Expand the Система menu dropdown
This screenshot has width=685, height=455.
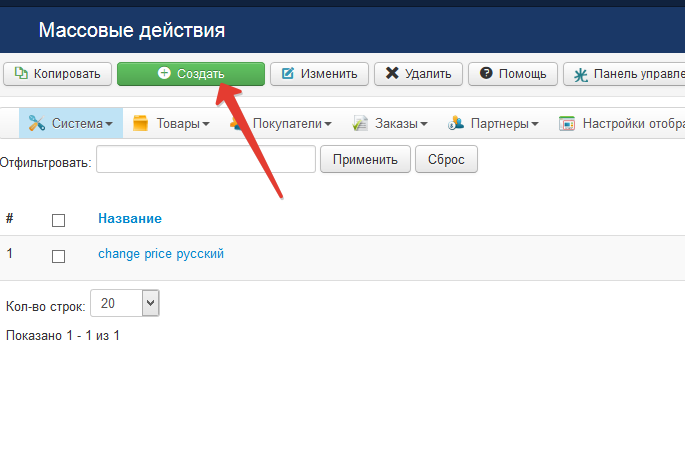click(x=70, y=123)
